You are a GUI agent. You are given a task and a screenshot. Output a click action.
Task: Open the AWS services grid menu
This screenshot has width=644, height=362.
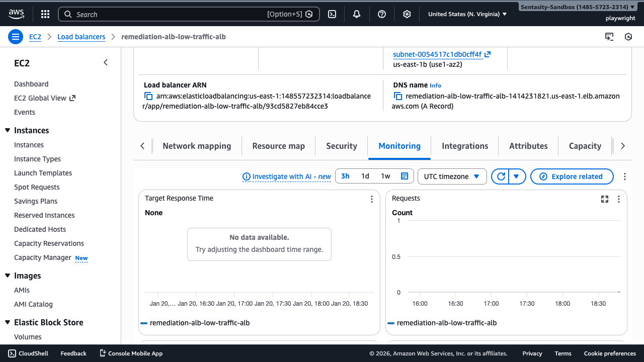coord(45,14)
